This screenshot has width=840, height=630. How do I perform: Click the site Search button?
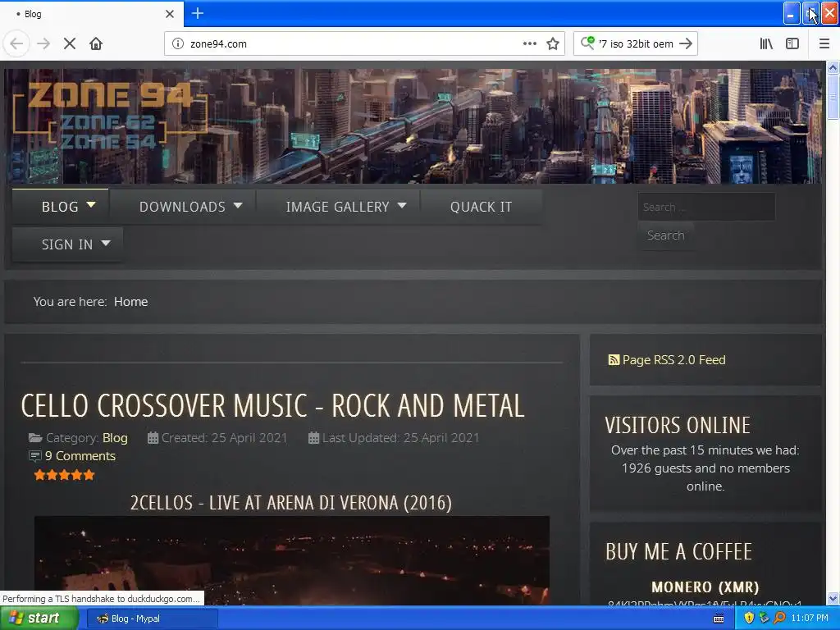666,235
